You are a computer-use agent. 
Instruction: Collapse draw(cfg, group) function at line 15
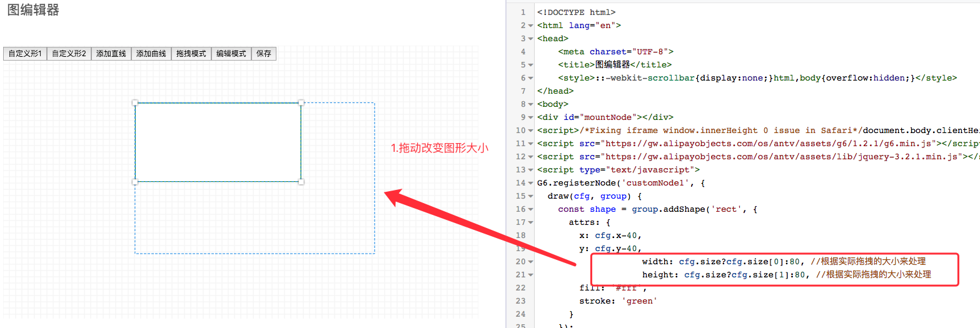[x=530, y=196]
